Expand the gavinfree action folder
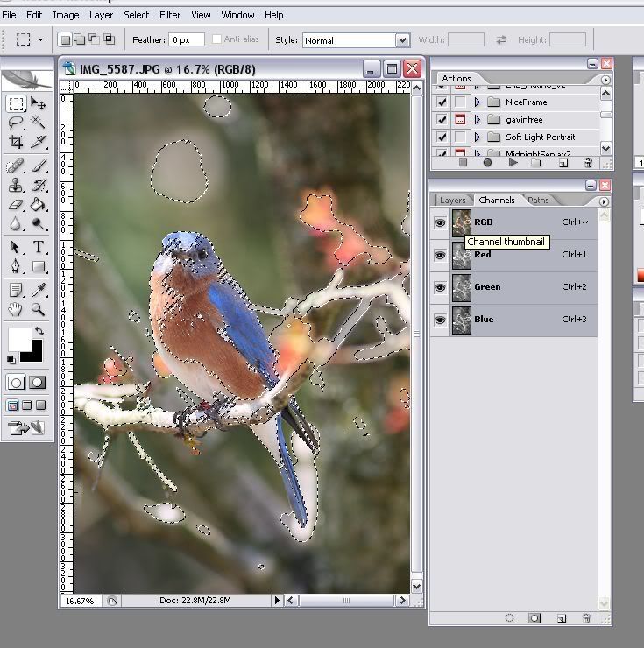The width and height of the screenshot is (644, 648). 478,120
